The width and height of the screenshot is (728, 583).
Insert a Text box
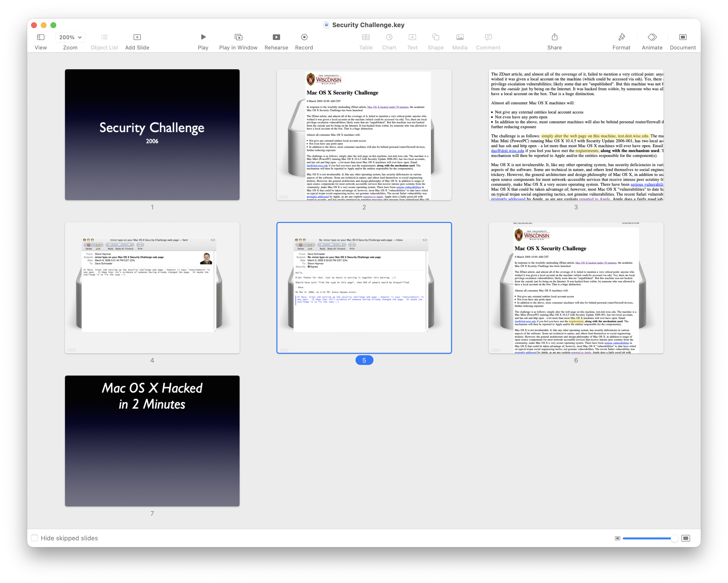[412, 40]
